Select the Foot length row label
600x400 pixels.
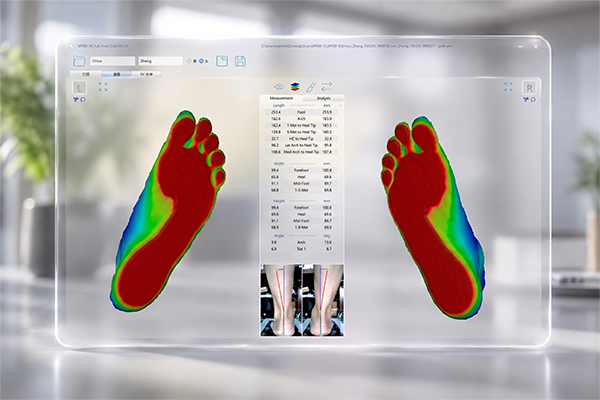point(301,112)
